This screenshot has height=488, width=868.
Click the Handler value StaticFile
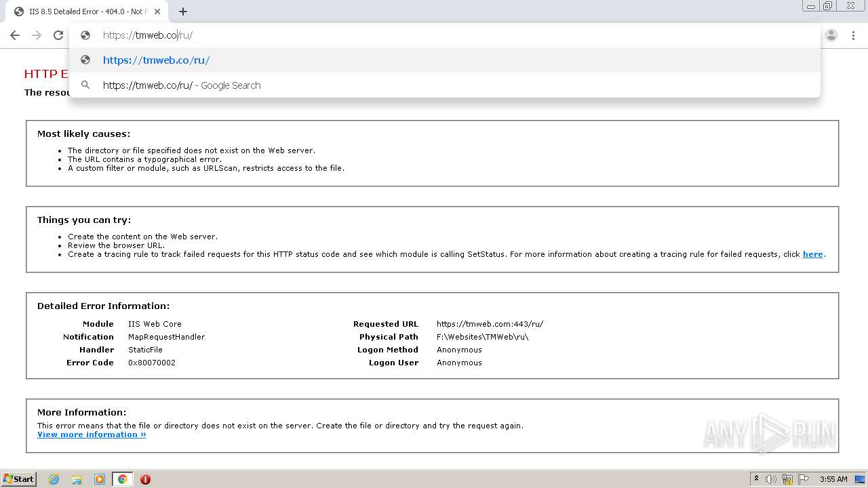(x=145, y=350)
